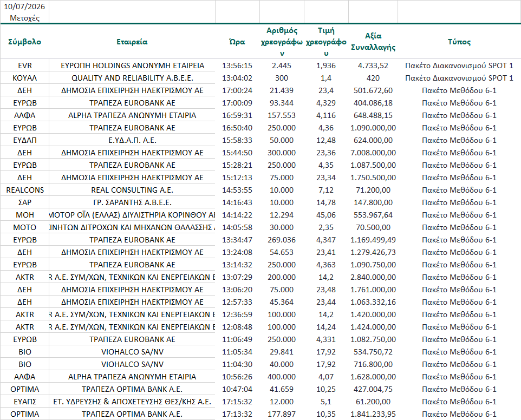Click the time 13:56:15
Screen dimensions: 521x420
tap(237, 65)
